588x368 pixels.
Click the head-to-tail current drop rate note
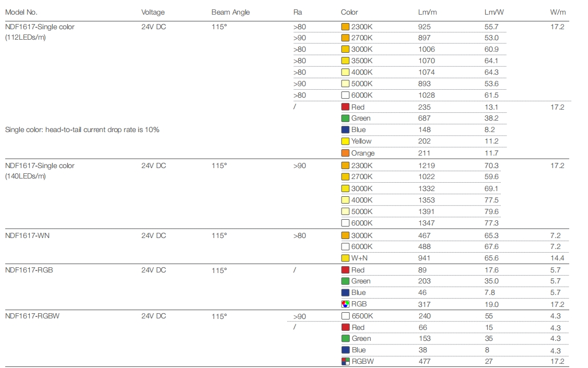click(82, 129)
